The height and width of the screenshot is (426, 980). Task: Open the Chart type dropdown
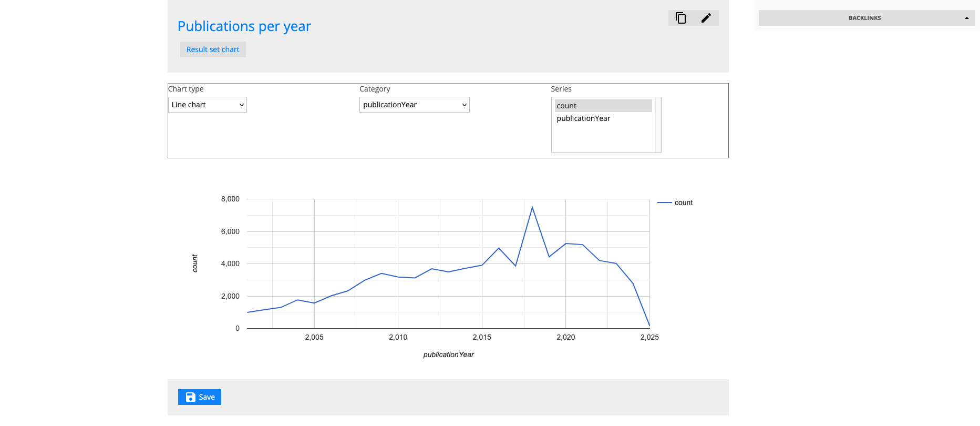[x=207, y=105]
